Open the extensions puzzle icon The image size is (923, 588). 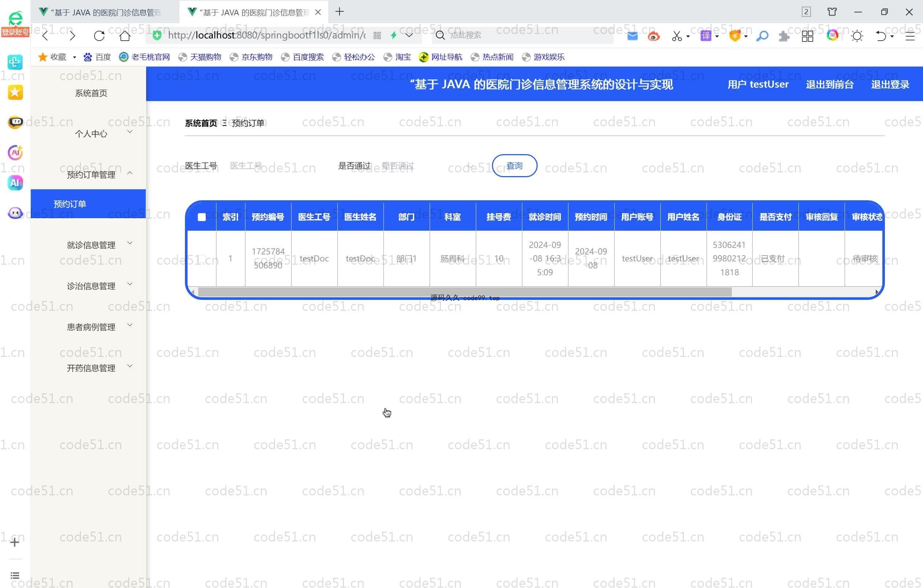coord(784,36)
